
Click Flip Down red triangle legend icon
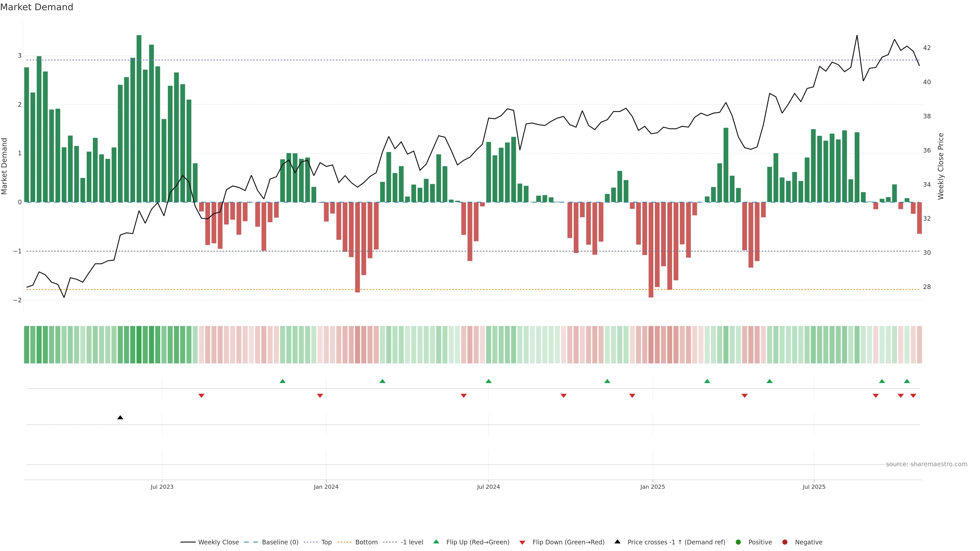(x=522, y=543)
